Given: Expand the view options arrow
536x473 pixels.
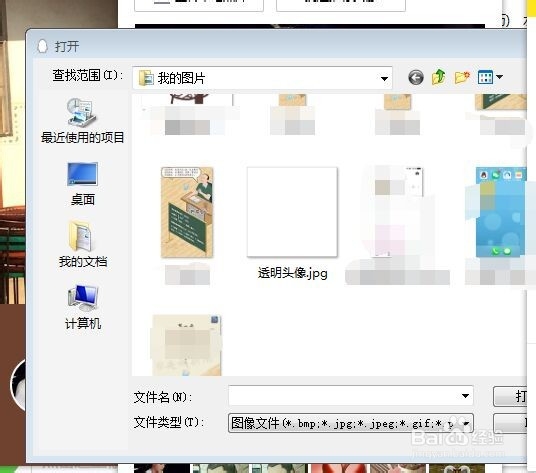Looking at the screenshot, I should coord(499,77).
